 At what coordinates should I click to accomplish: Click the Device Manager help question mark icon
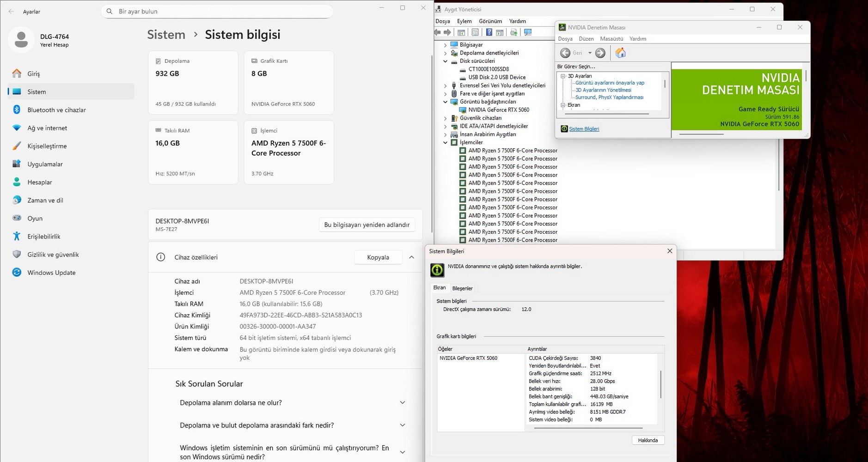[489, 32]
